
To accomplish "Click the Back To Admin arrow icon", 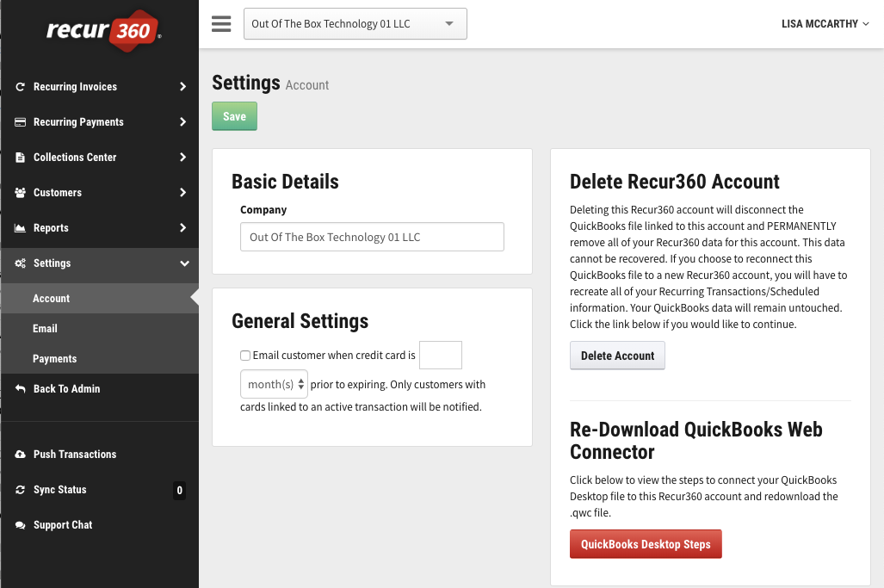I will point(21,389).
